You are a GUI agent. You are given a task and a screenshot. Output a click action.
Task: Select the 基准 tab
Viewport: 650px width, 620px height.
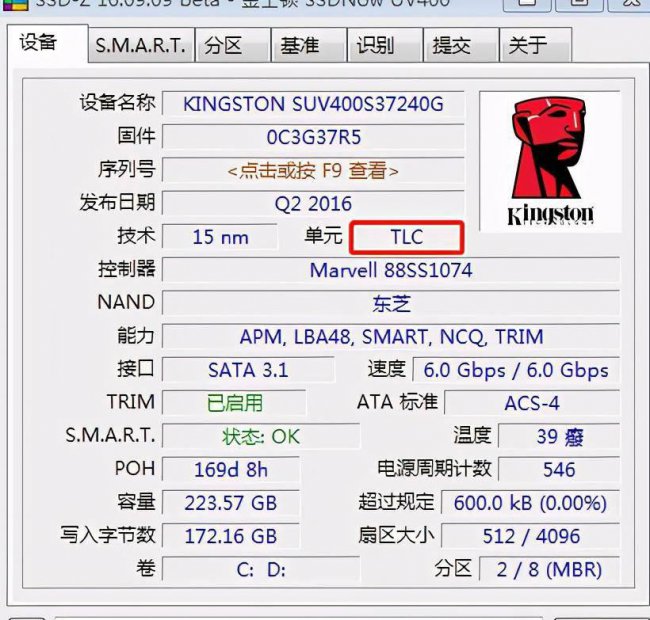(x=309, y=45)
